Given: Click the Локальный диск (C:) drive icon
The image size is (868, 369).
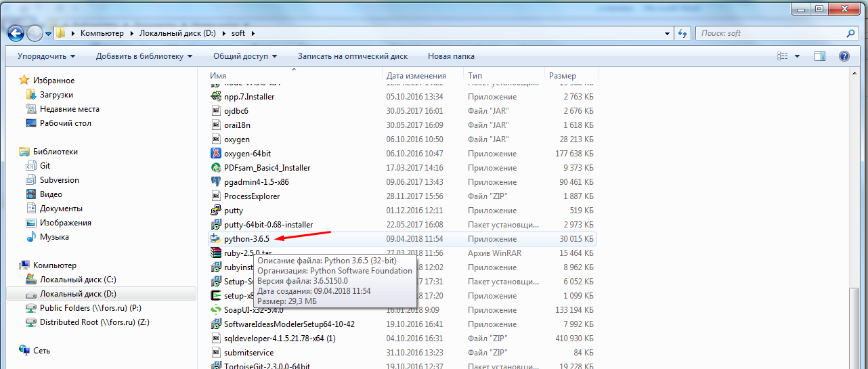Looking at the screenshot, I should click(x=30, y=280).
